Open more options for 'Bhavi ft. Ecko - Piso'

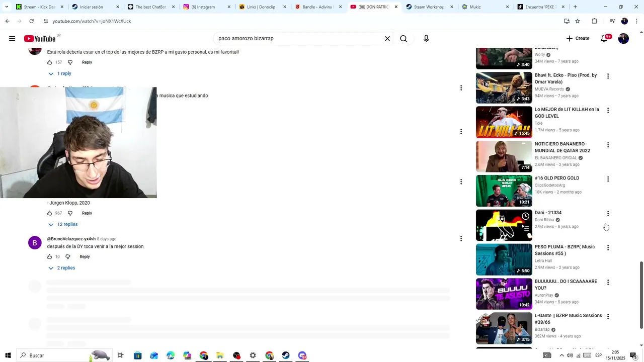tap(608, 76)
